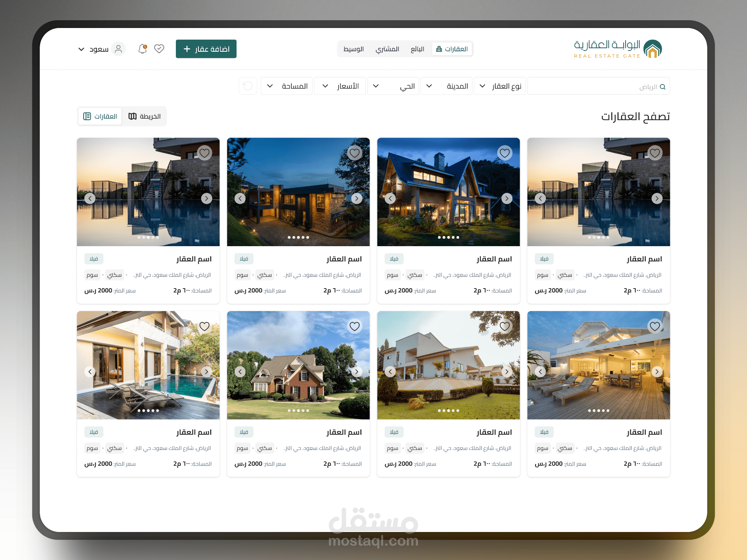Open the المدينة city dropdown
Screen dimensions: 747x560
tap(447, 86)
